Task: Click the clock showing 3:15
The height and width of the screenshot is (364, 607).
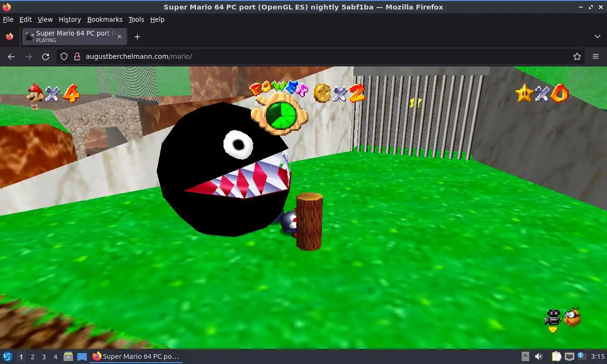Action: coord(598,356)
